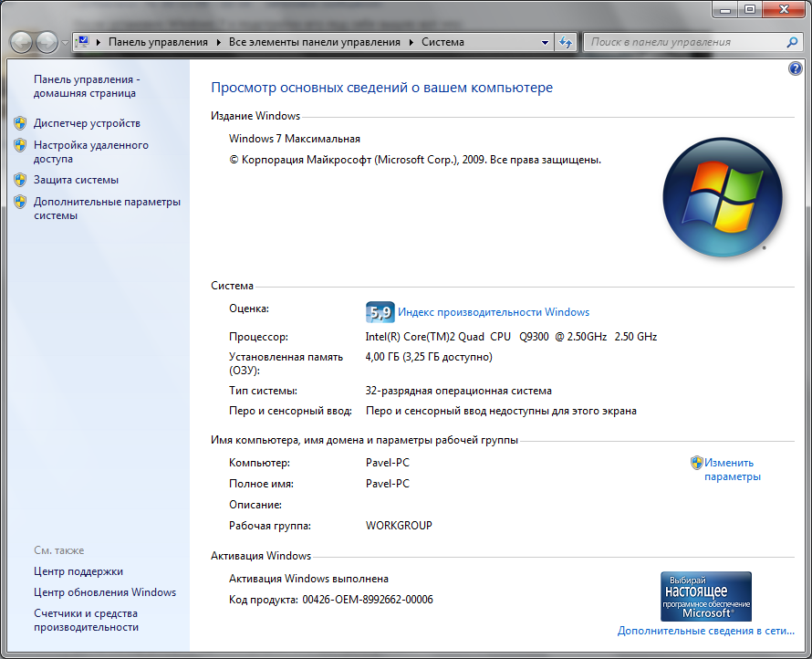Screen dimensions: 812x659
Task: Go to Все элементы панели управления breadcrumb
Action: click(315, 42)
